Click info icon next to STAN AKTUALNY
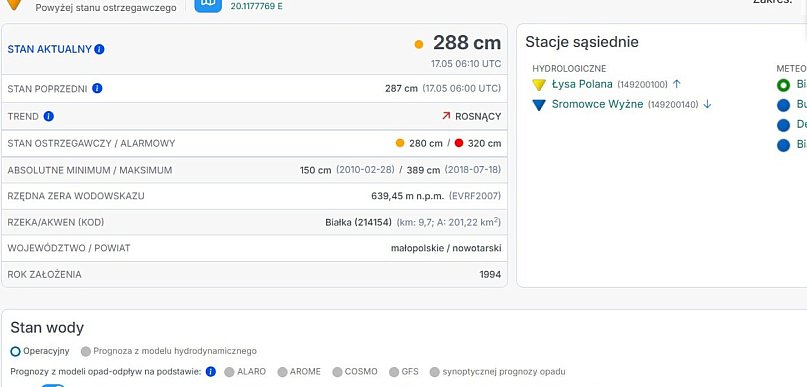The image size is (807, 387). tap(99, 49)
